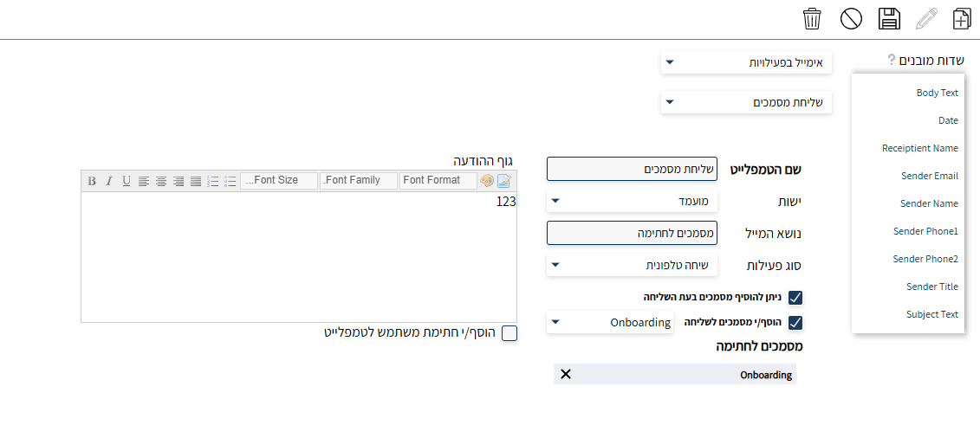The width and height of the screenshot is (980, 438).
Task: Toggle the 'הוסף/י מסמכים לשליחה' checkbox
Action: (795, 323)
